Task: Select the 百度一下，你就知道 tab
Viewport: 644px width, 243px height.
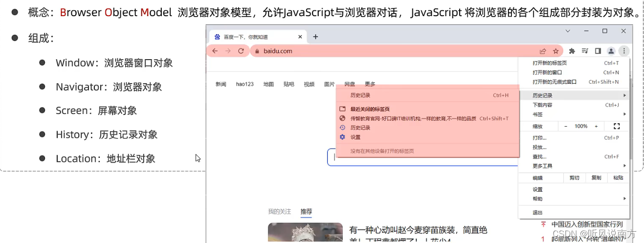Action: click(258, 37)
